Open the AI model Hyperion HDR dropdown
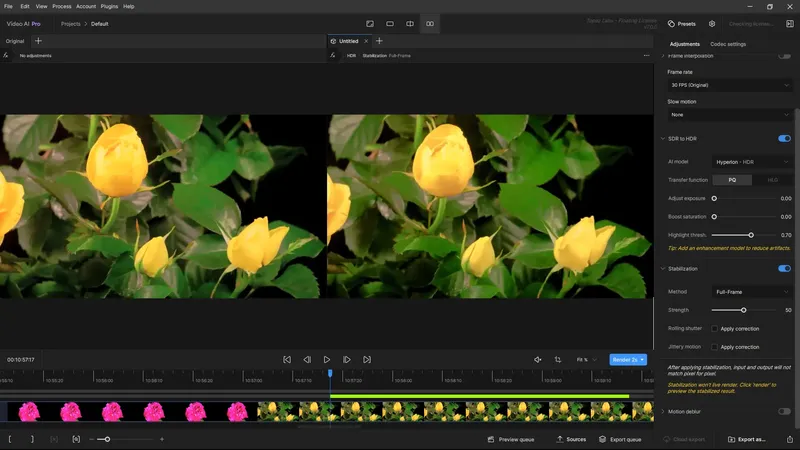800x450 pixels. tap(752, 161)
